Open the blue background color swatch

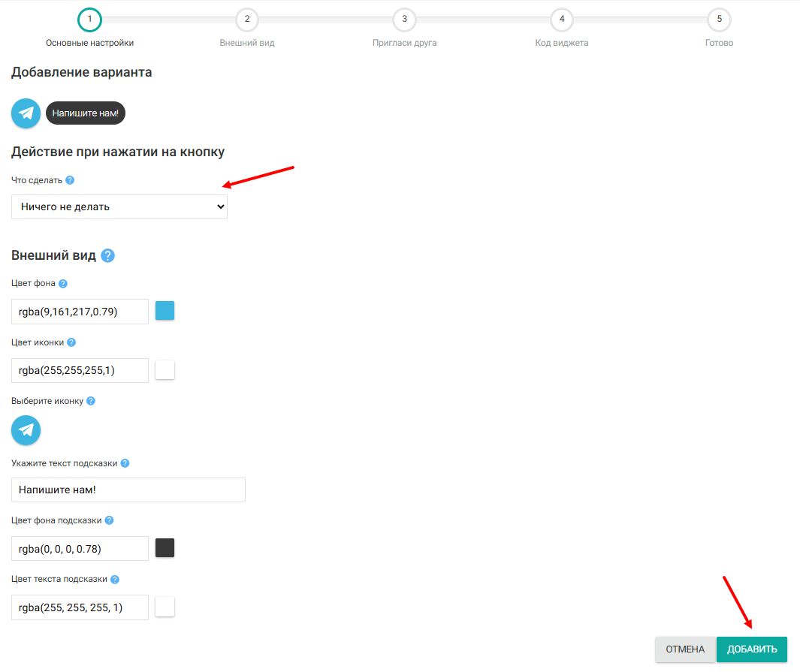(165, 311)
